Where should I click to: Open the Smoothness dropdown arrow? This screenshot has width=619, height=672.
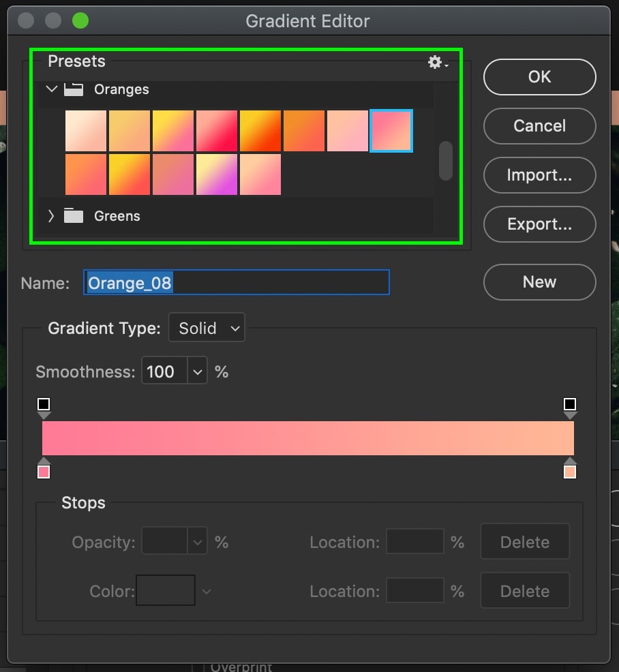(197, 371)
